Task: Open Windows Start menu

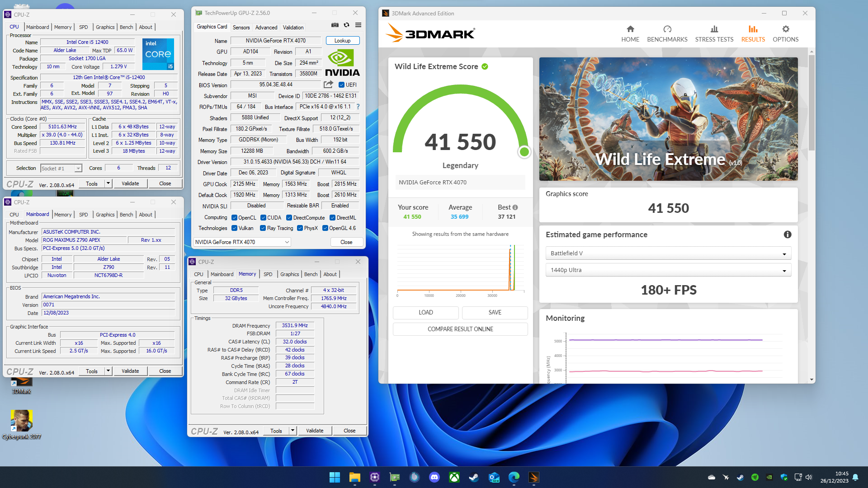Action: click(335, 477)
